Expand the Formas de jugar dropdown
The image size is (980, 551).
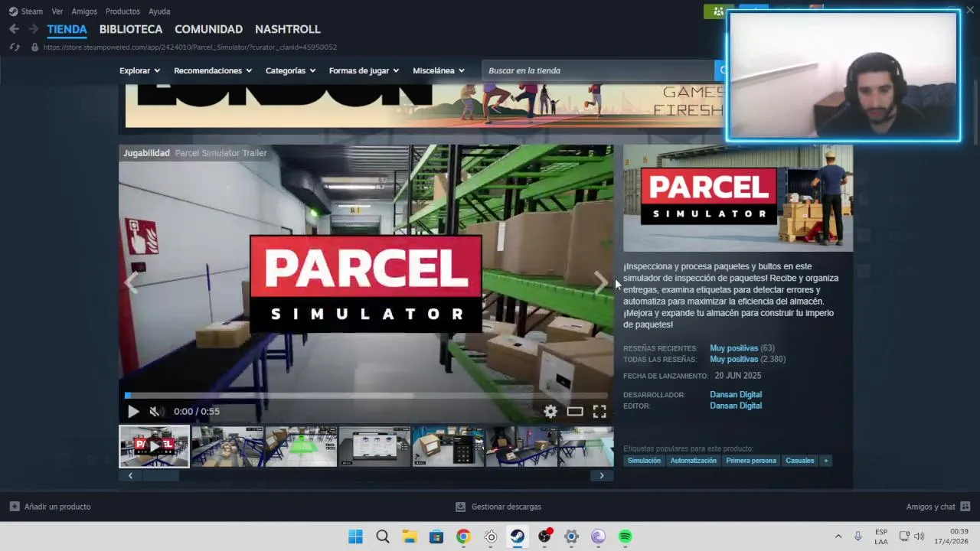[364, 70]
